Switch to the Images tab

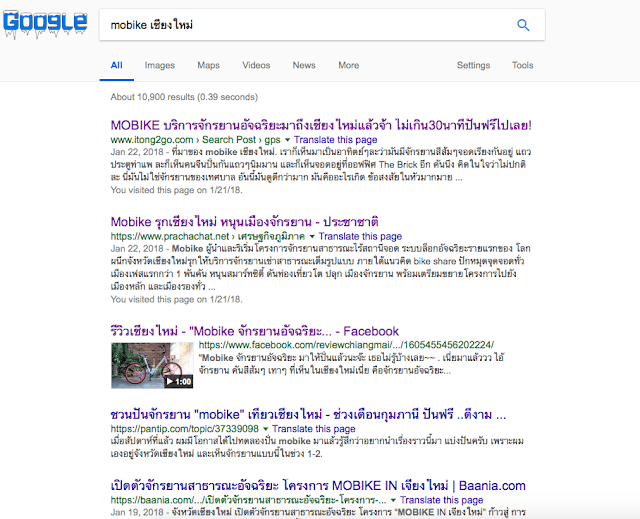point(160,65)
